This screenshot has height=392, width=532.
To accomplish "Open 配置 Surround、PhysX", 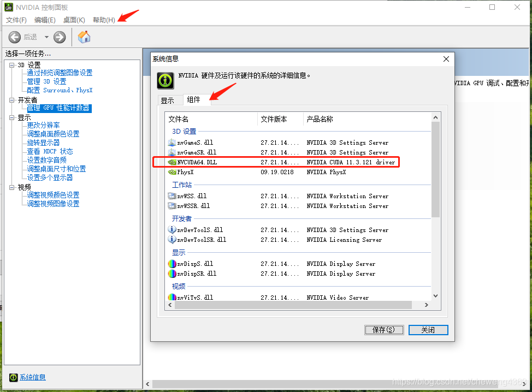I will click(60, 90).
